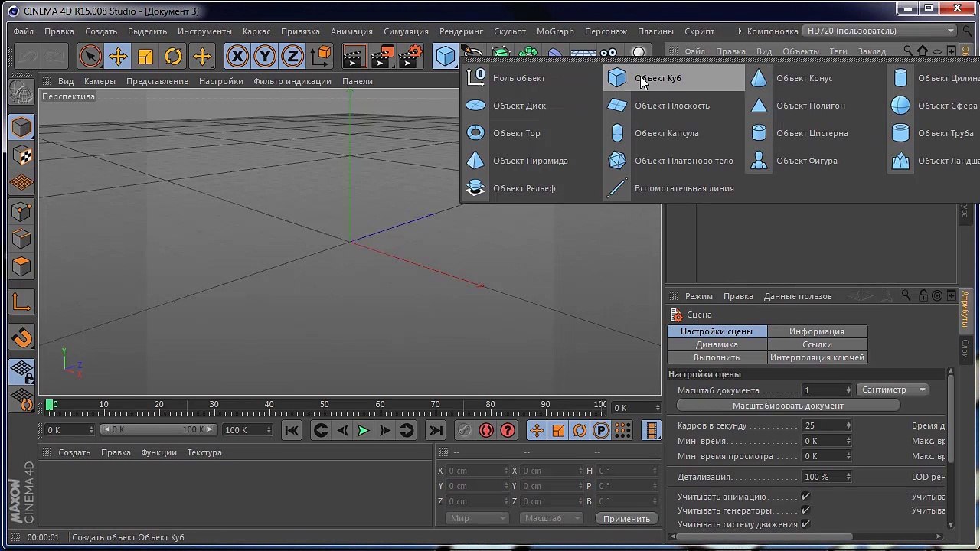
Task: Add Объект Куб from the palette
Action: coord(673,78)
